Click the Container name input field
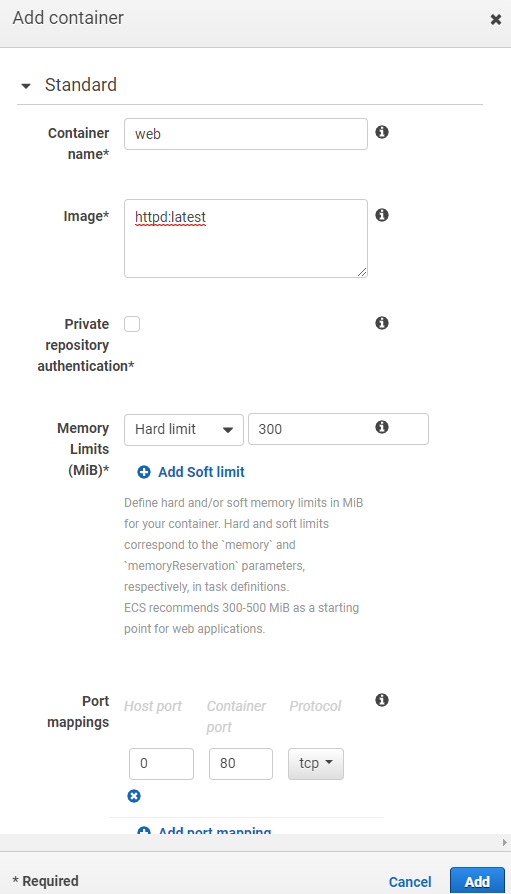Image resolution: width=511 pixels, height=894 pixels. 246,134
